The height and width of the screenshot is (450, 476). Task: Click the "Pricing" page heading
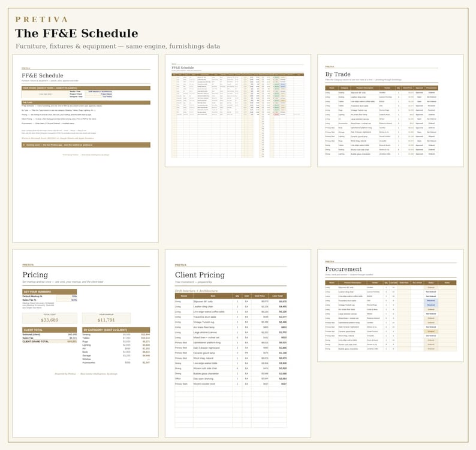(x=35, y=274)
